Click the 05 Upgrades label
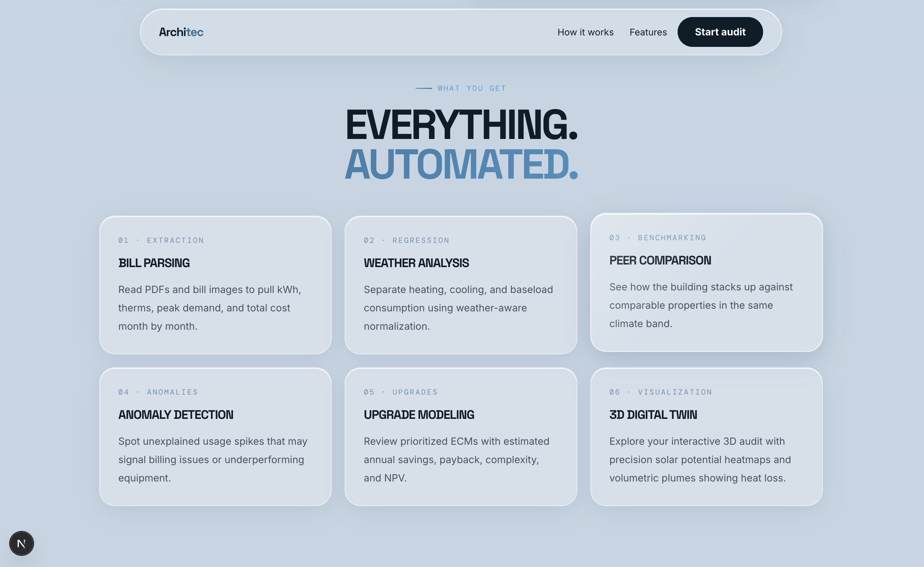Viewport: 924px width, 567px height. (400, 392)
